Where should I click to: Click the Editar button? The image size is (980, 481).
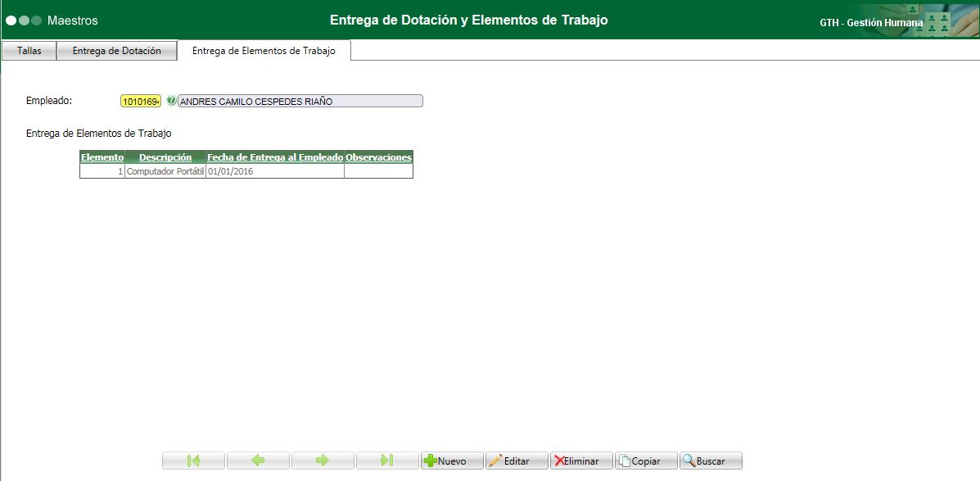click(x=517, y=461)
